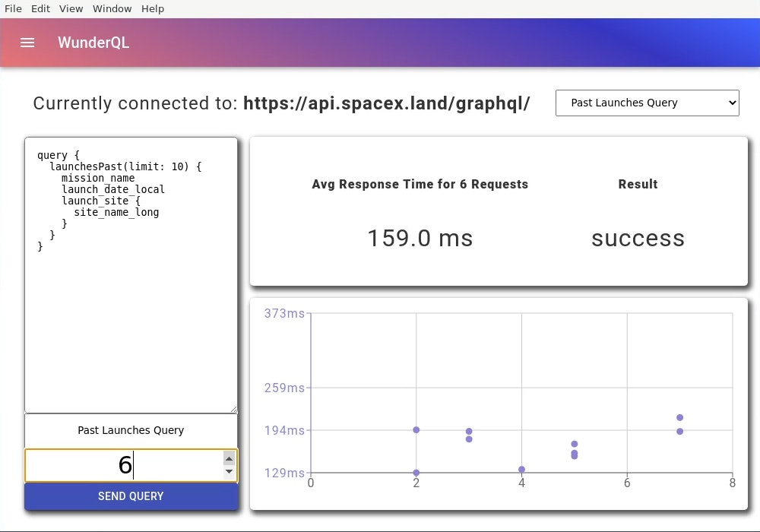Click the Past Launches Query label above the input

[x=131, y=430]
